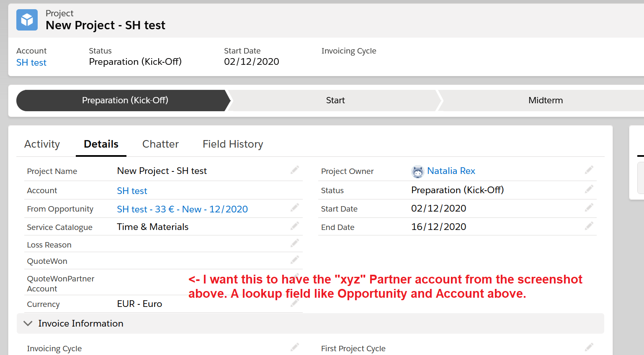This screenshot has width=644, height=355.
Task: Click the Project object icon in the header
Action: click(27, 20)
